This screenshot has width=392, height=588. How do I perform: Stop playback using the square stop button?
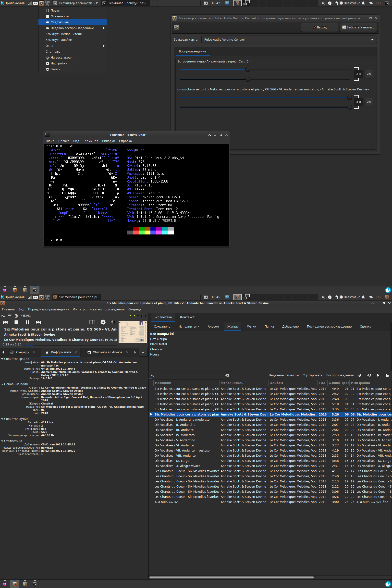16,322
